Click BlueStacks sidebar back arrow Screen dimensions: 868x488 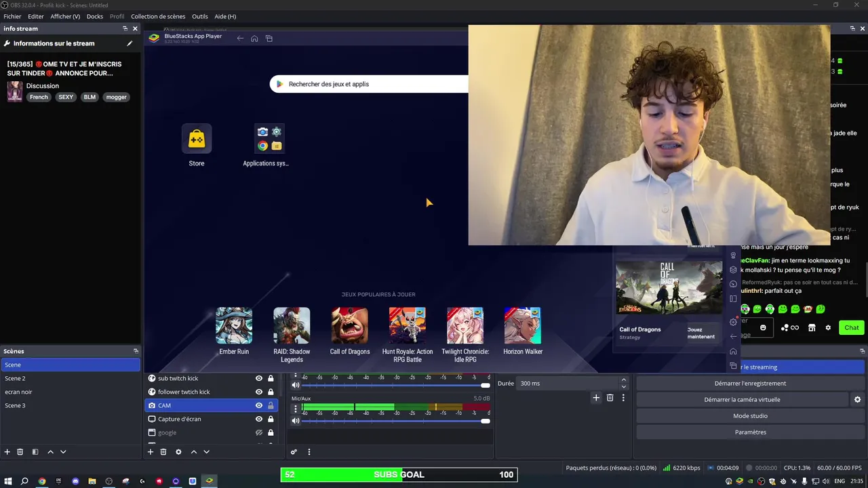click(733, 337)
